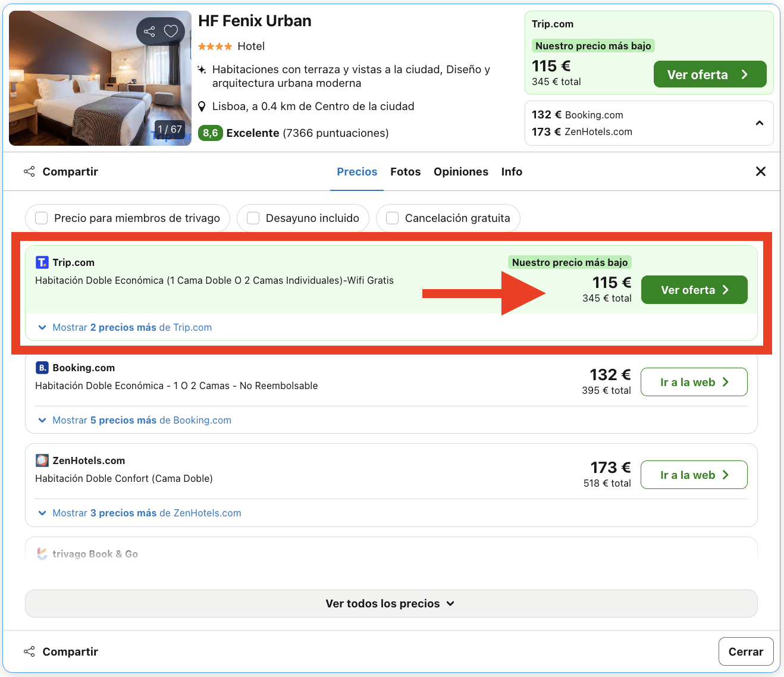Click the share icon on hotel photo
This screenshot has width=784, height=677.
(x=149, y=31)
